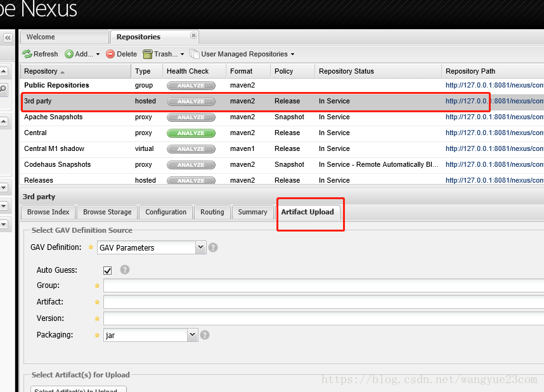Image resolution: width=544 pixels, height=392 pixels.
Task: Click the Policy column header
Action: (x=292, y=71)
